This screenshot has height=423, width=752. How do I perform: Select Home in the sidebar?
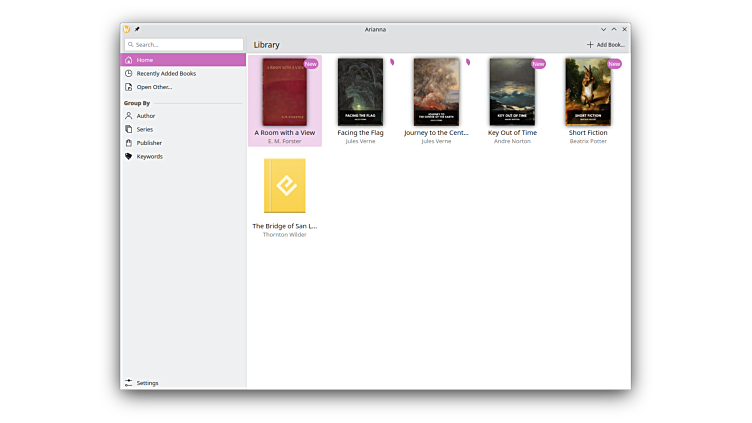(x=183, y=60)
